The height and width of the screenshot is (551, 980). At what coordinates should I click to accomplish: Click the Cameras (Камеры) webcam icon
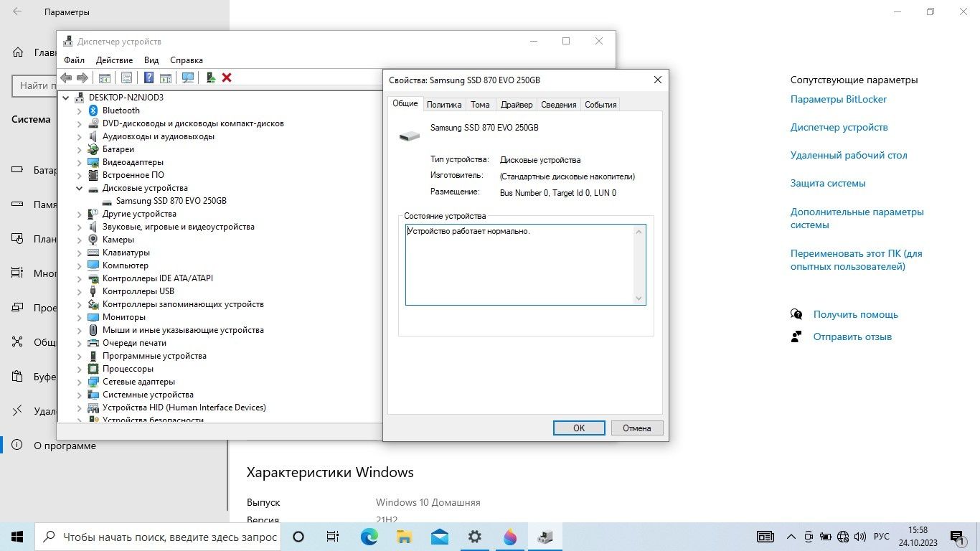[93, 240]
